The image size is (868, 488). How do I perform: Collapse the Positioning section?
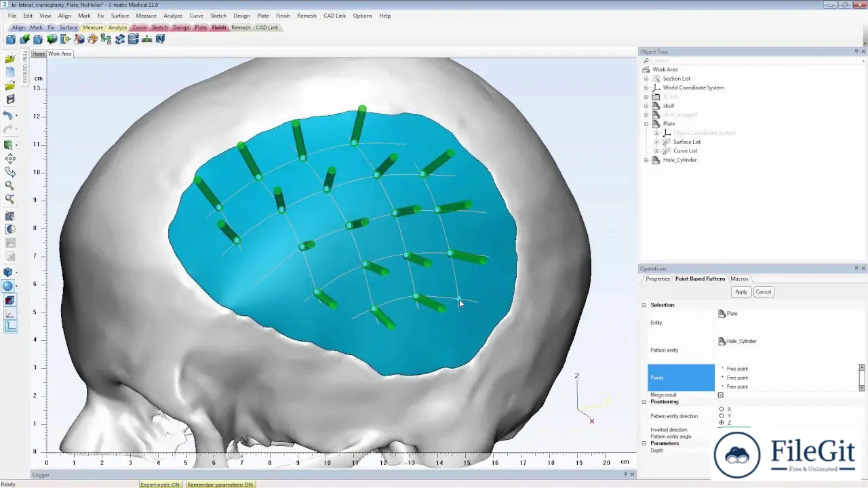click(x=644, y=402)
